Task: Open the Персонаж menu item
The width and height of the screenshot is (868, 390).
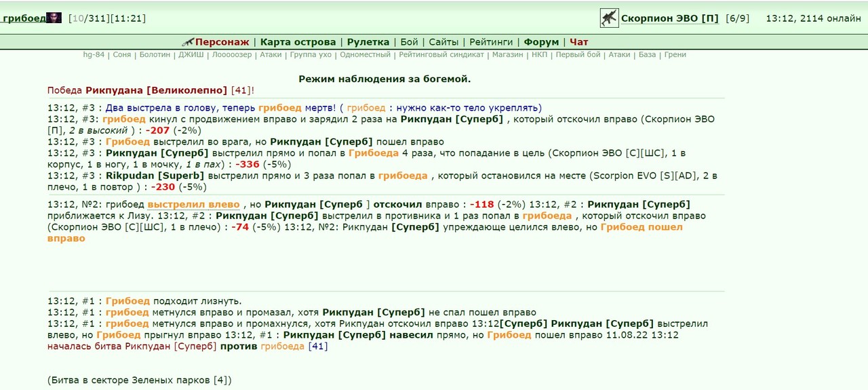Action: 222,42
